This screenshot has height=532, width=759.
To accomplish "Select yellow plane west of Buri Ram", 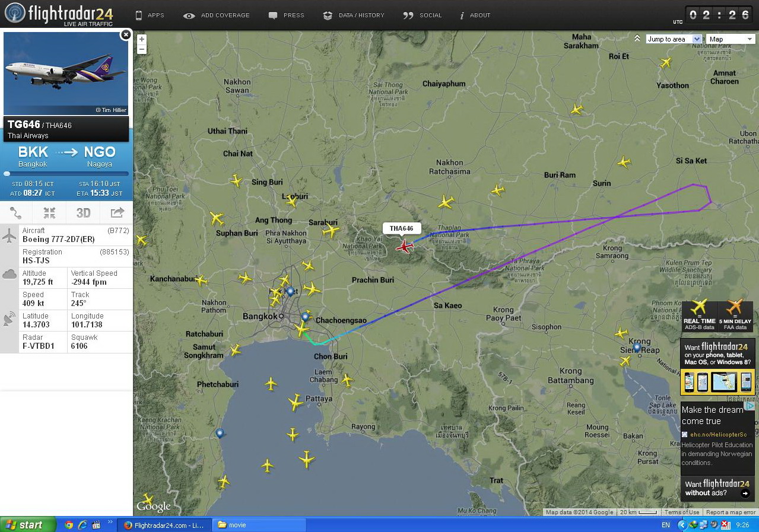I will coord(497,190).
